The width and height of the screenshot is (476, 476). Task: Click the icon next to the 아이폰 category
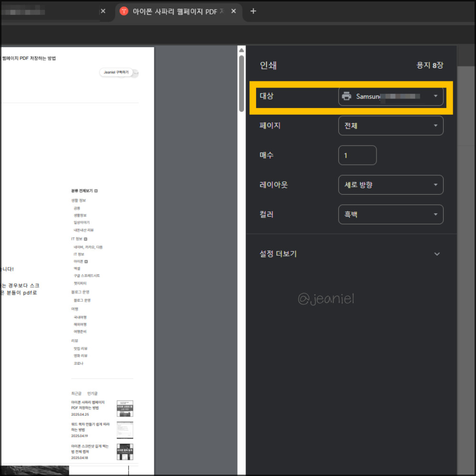87,262
